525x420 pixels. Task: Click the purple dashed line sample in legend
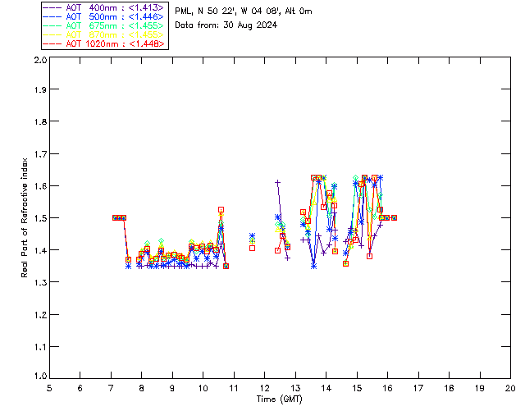52,7
